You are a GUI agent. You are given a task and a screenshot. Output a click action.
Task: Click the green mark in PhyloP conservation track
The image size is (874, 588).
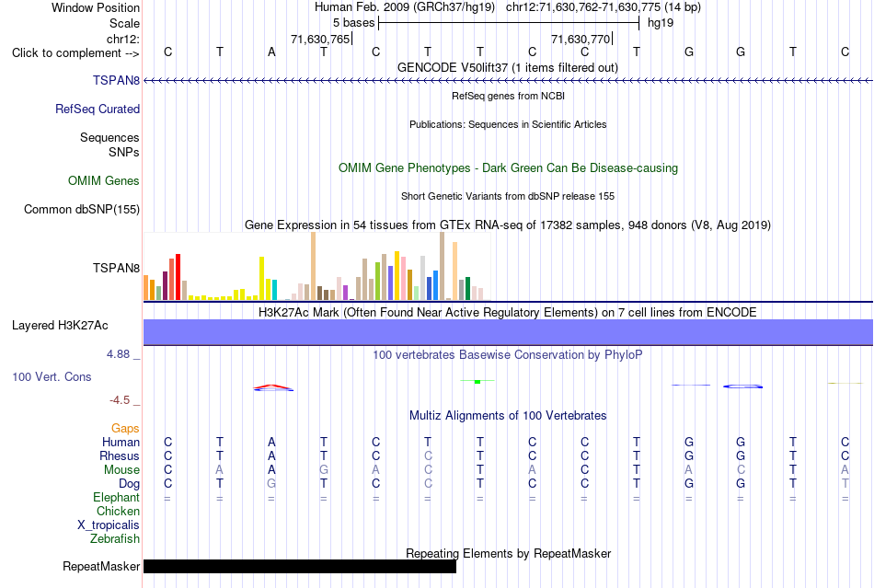[477, 381]
